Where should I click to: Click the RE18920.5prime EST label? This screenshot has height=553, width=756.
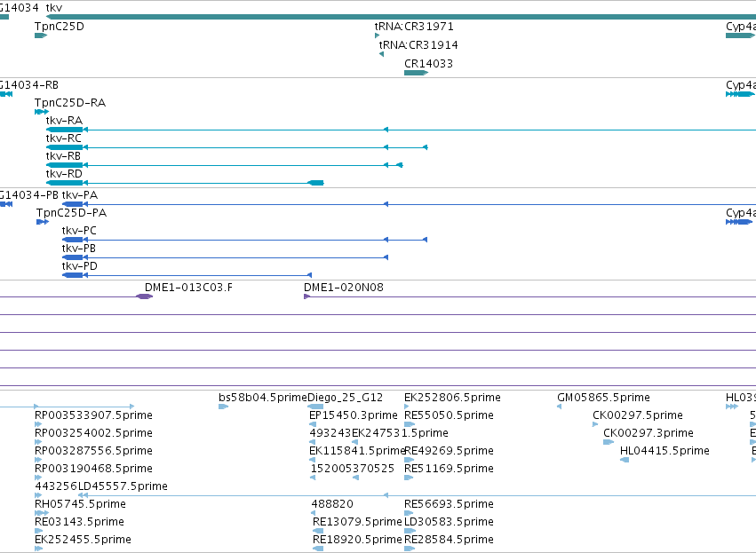357,540
